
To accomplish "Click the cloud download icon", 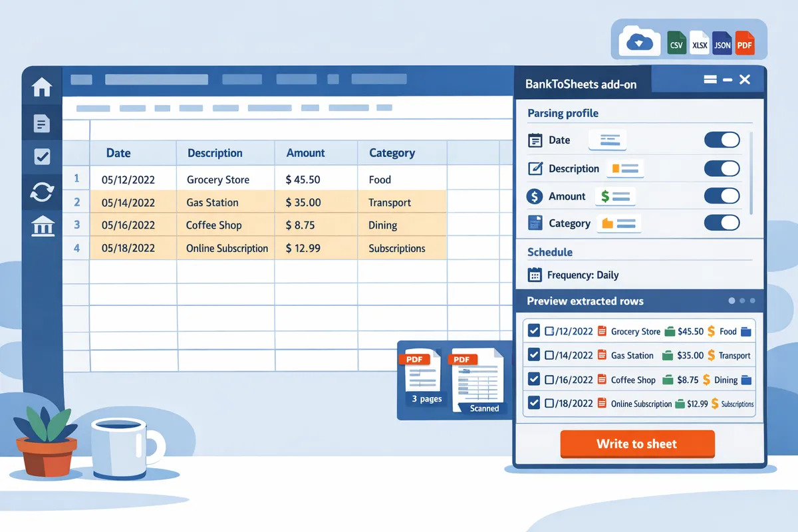I will (639, 43).
